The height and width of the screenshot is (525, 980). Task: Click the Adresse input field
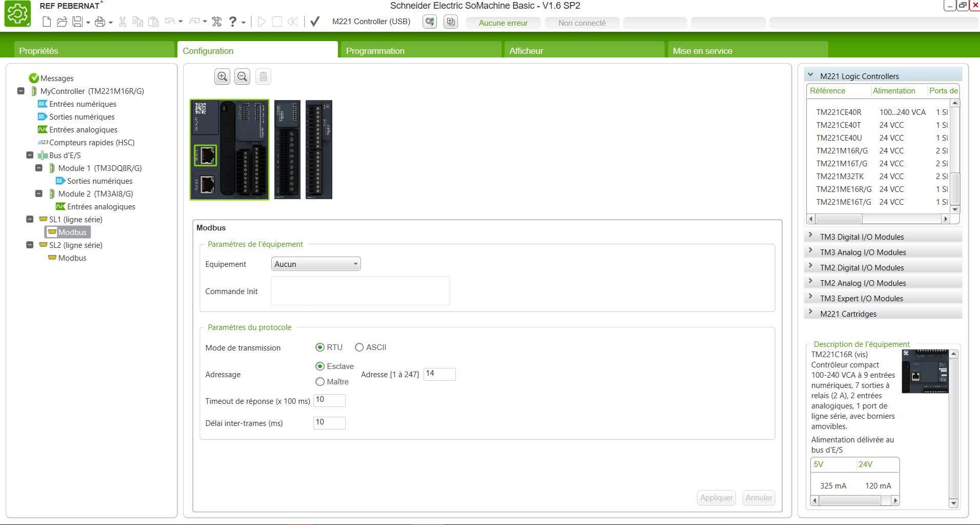click(439, 374)
